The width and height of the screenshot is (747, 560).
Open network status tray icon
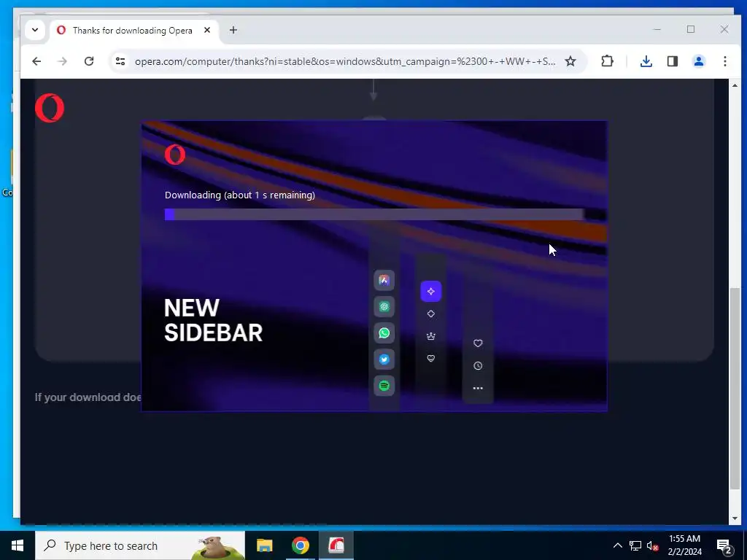pos(635,545)
